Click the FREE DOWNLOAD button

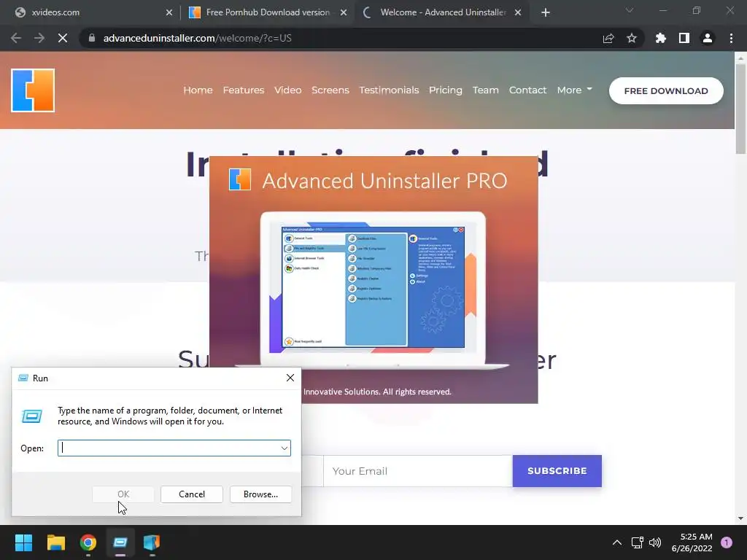click(666, 90)
